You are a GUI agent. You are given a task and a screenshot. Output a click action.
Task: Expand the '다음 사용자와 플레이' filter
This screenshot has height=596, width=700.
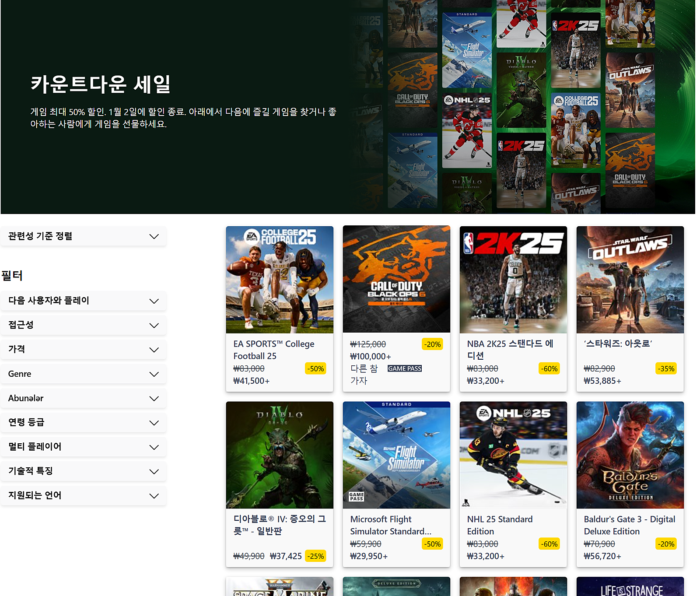pyautogui.click(x=83, y=301)
